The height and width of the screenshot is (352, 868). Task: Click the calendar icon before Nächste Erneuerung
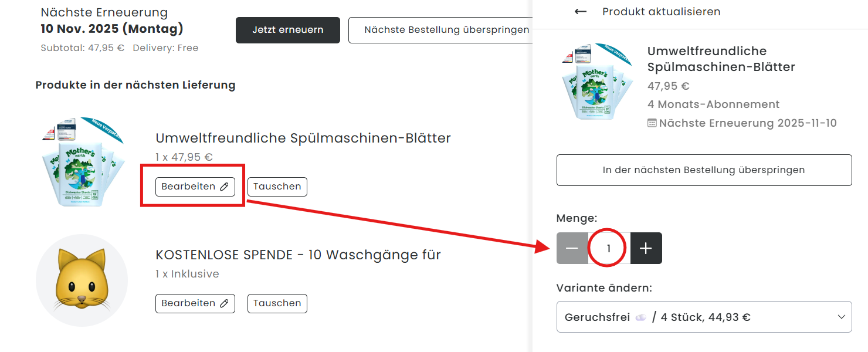click(x=652, y=123)
